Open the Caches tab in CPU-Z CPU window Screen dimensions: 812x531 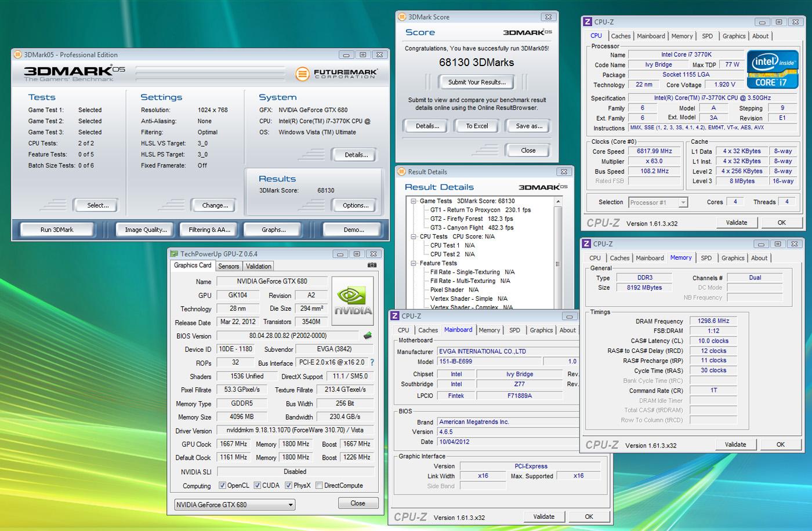click(621, 36)
